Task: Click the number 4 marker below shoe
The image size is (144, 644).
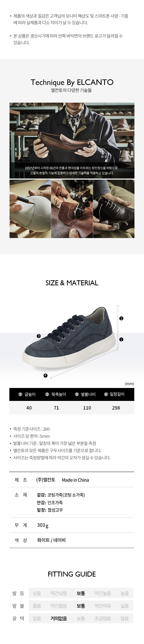Action: tap(45, 376)
